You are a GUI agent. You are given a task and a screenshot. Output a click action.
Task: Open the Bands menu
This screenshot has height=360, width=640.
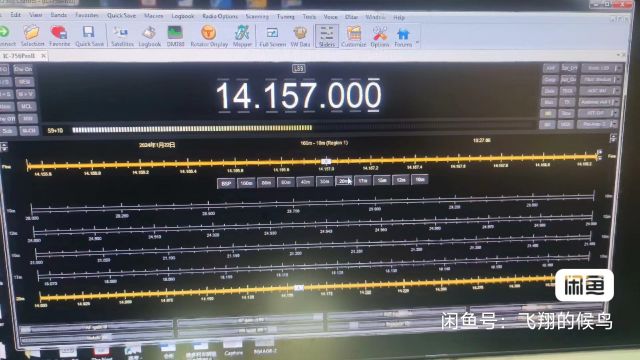pos(58,15)
